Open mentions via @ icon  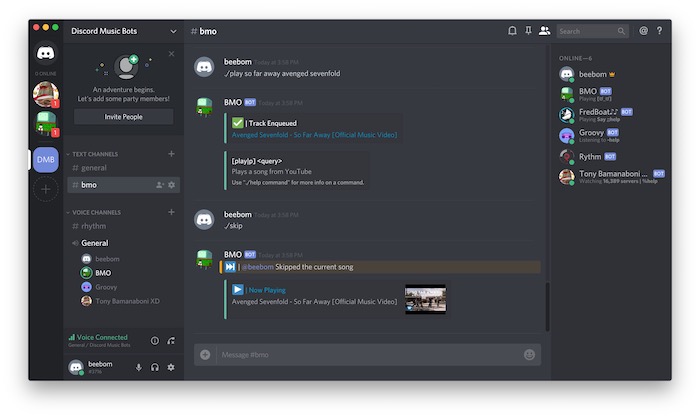click(643, 31)
